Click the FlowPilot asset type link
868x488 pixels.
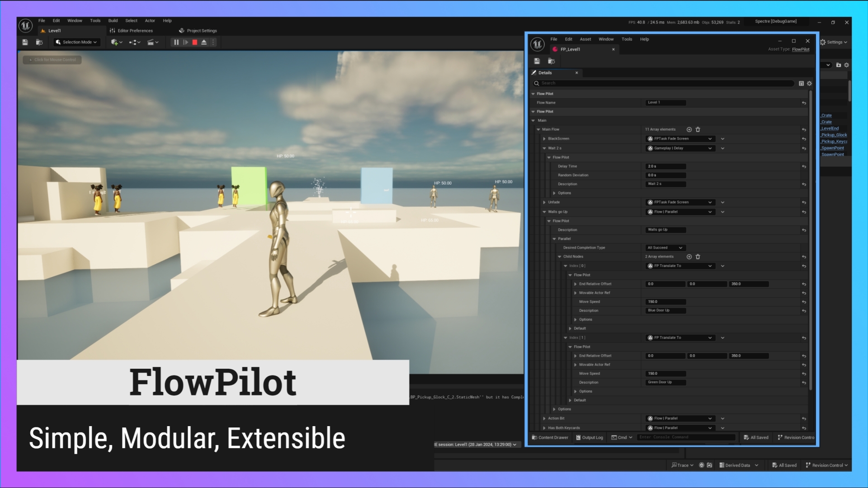click(800, 49)
